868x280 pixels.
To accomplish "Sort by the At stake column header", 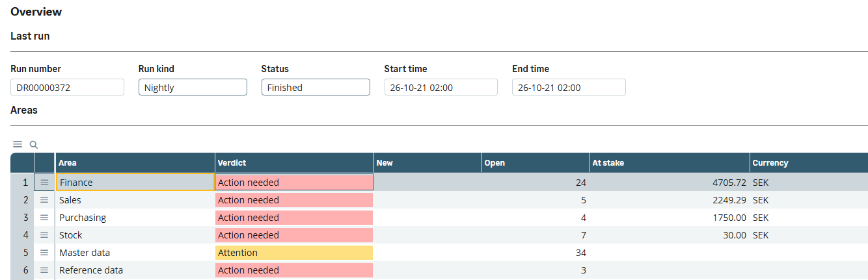I will (670, 163).
